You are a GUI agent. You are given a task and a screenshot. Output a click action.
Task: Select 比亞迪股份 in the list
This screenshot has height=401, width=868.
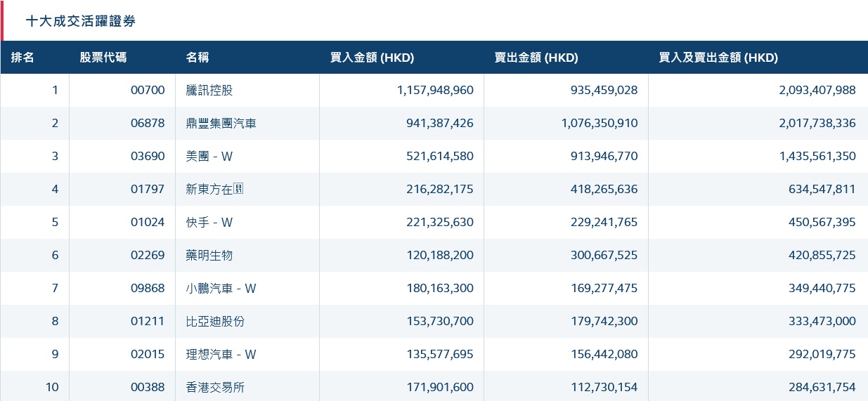point(215,321)
